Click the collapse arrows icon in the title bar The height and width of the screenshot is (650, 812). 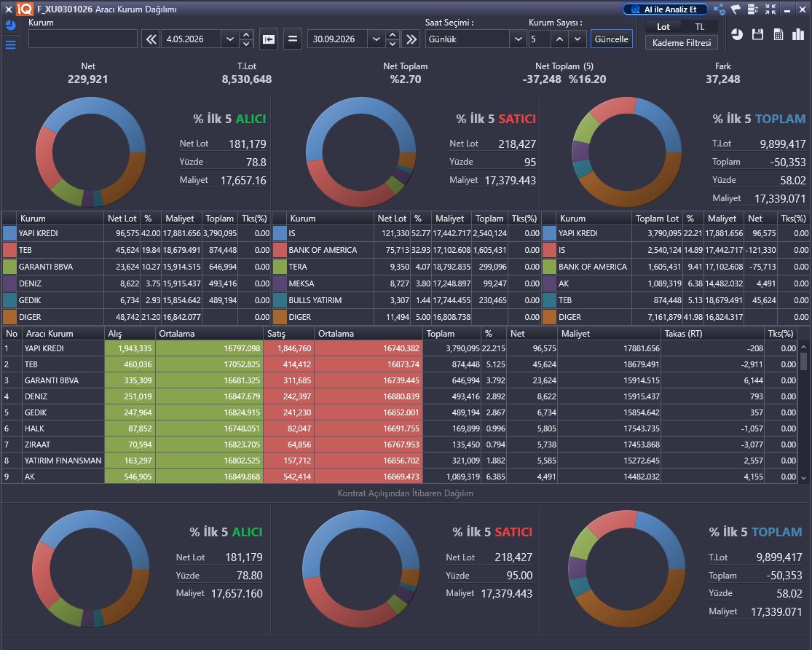[770, 9]
